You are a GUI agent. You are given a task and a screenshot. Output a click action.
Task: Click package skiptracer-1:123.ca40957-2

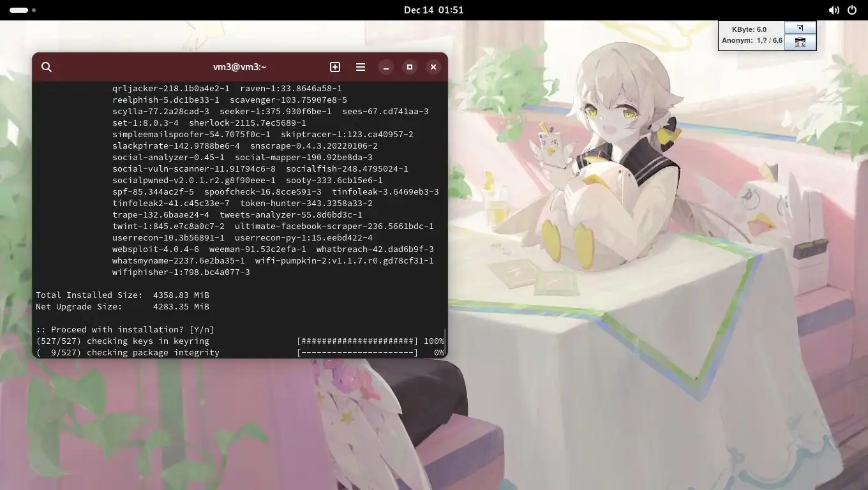[347, 135]
